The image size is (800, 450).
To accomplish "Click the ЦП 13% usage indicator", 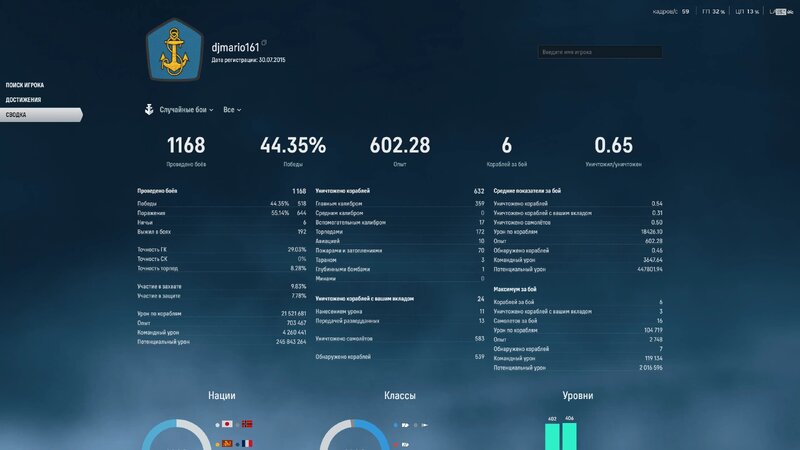I will [747, 12].
